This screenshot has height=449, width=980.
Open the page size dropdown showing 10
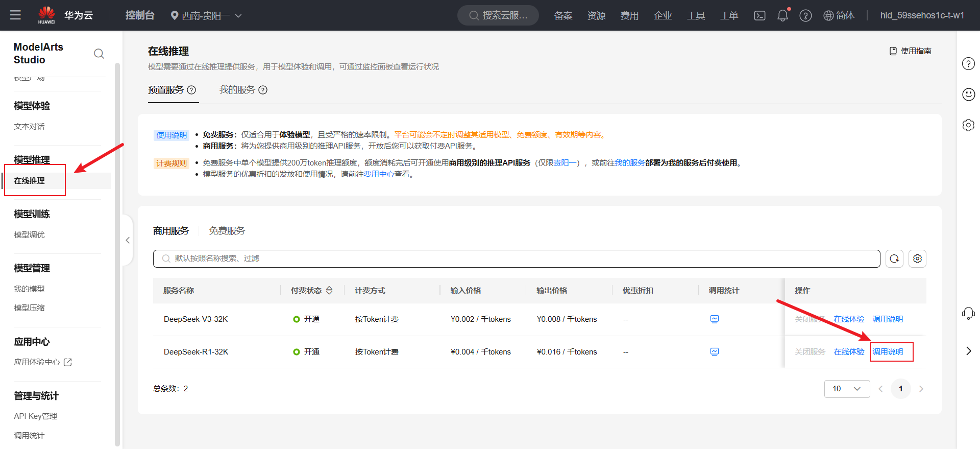(846, 389)
